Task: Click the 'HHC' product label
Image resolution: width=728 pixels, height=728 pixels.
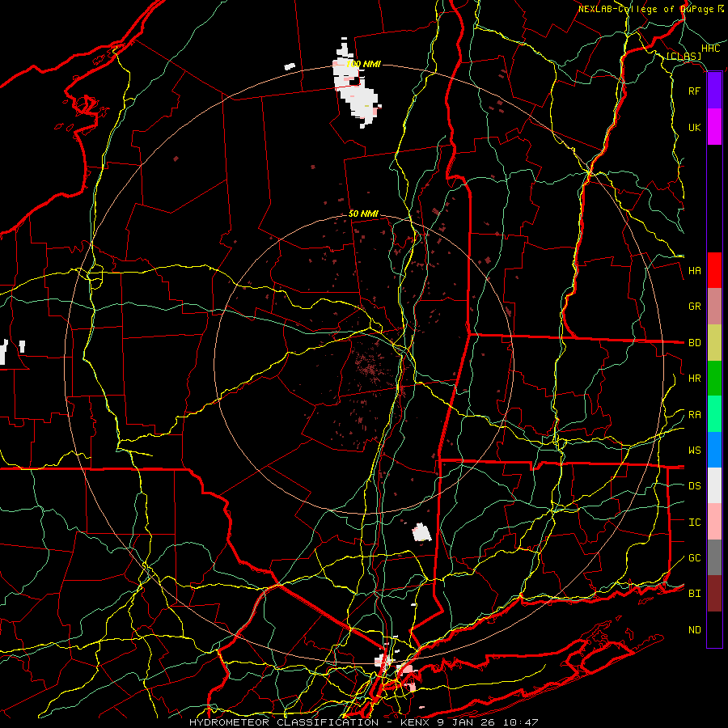Action: [710, 49]
